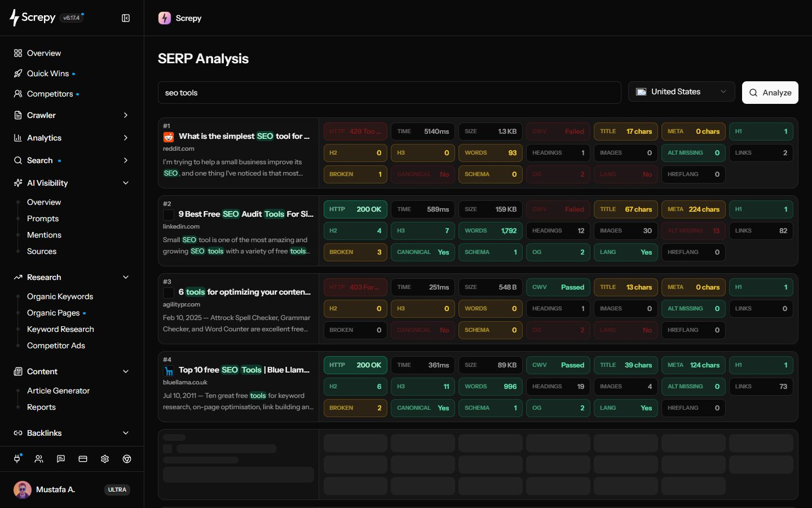Click the 'seo tools' keyword input field
The width and height of the screenshot is (812, 508).
click(389, 93)
